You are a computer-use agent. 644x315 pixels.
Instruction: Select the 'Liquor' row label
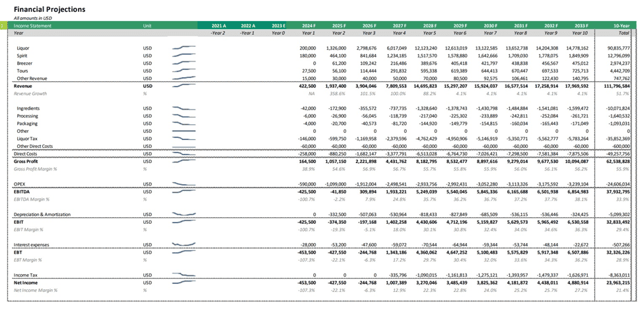pos(23,48)
